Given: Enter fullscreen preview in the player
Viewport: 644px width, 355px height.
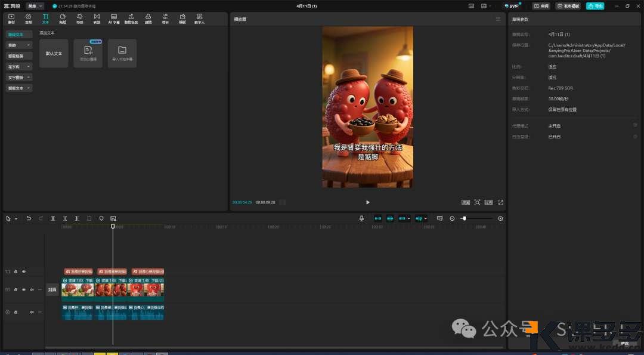Looking at the screenshot, I should [500, 202].
